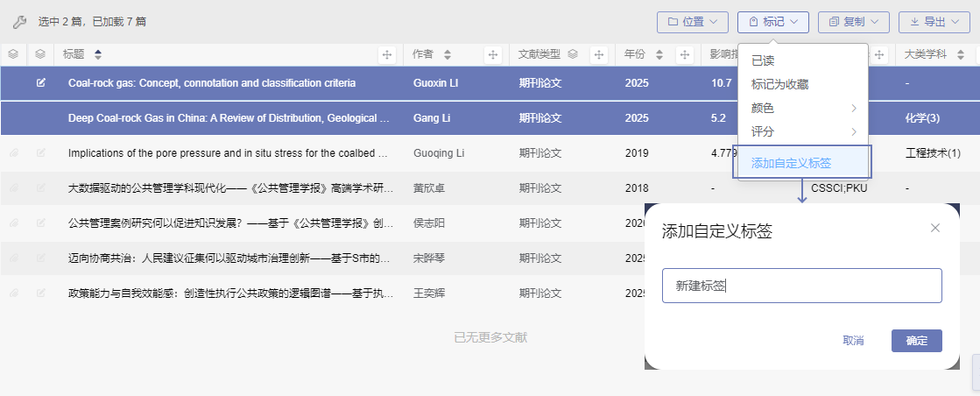Click the 工程技术(1) subject cell
980x396 pixels.
(x=933, y=152)
